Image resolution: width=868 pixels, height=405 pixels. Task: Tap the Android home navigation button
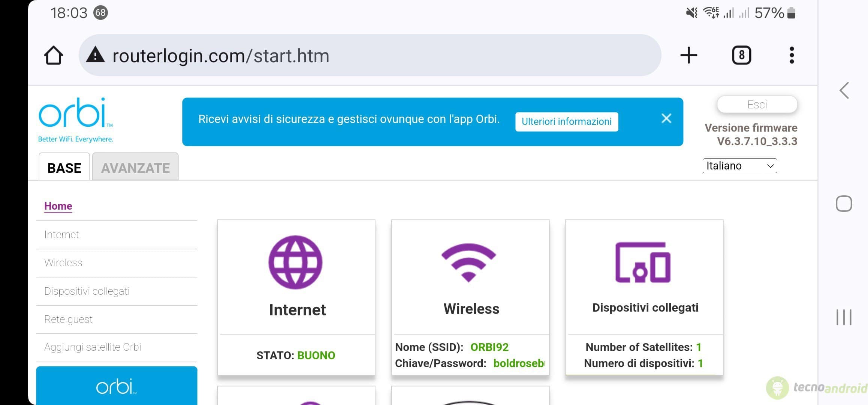844,204
